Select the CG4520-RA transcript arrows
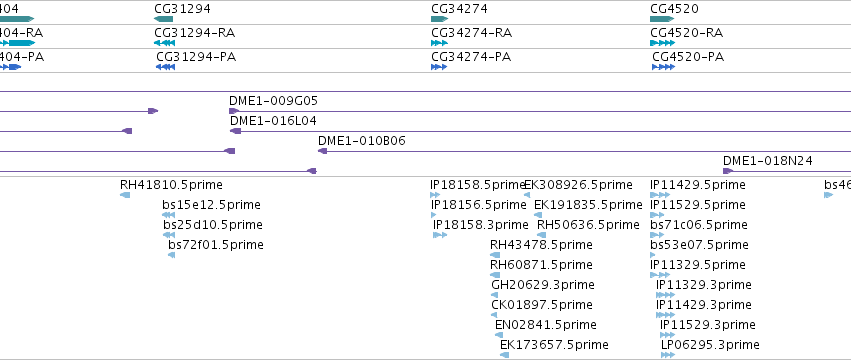 coord(663,43)
